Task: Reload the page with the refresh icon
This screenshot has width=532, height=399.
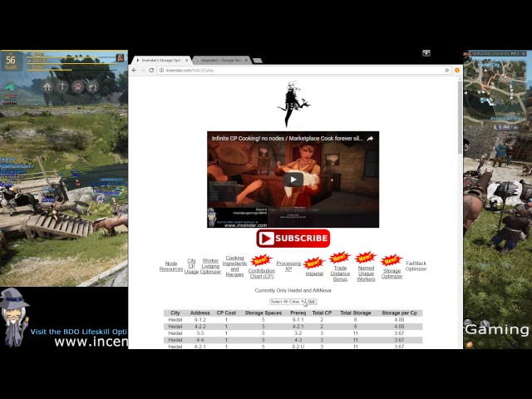Action: point(151,71)
